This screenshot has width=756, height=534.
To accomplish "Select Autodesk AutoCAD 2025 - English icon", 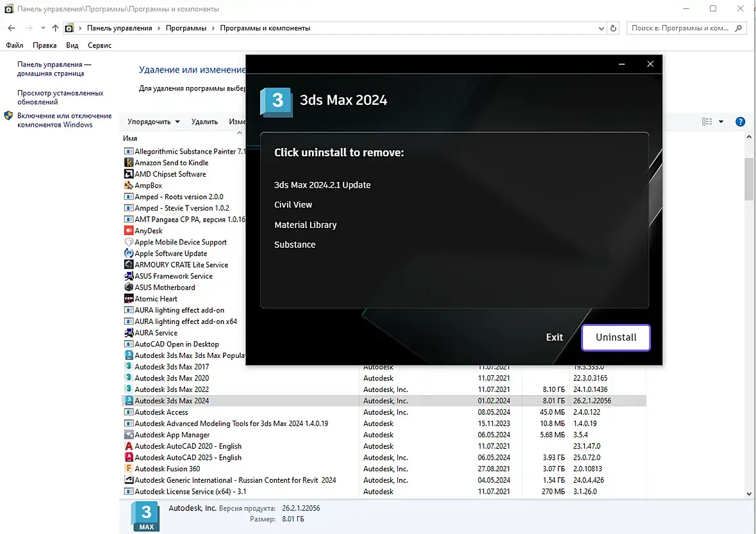I will 129,457.
